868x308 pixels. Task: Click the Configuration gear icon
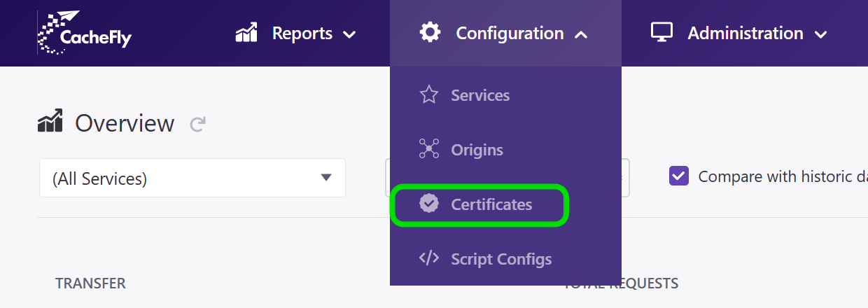click(430, 32)
